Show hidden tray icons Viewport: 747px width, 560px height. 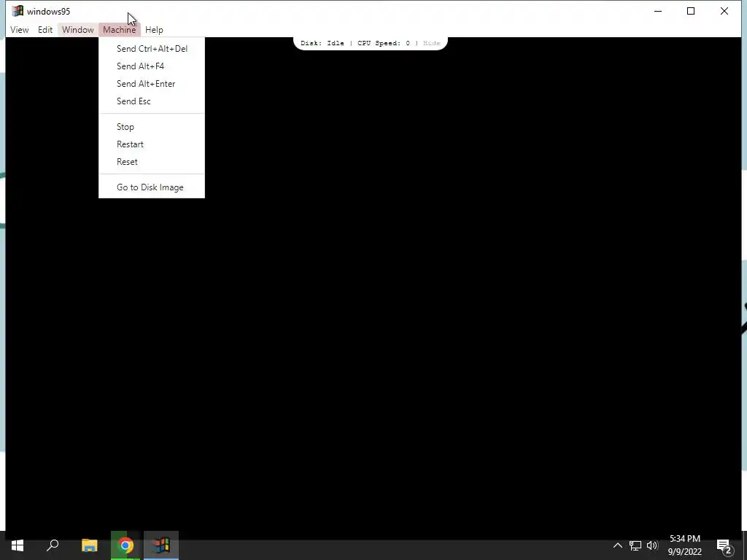click(x=617, y=545)
